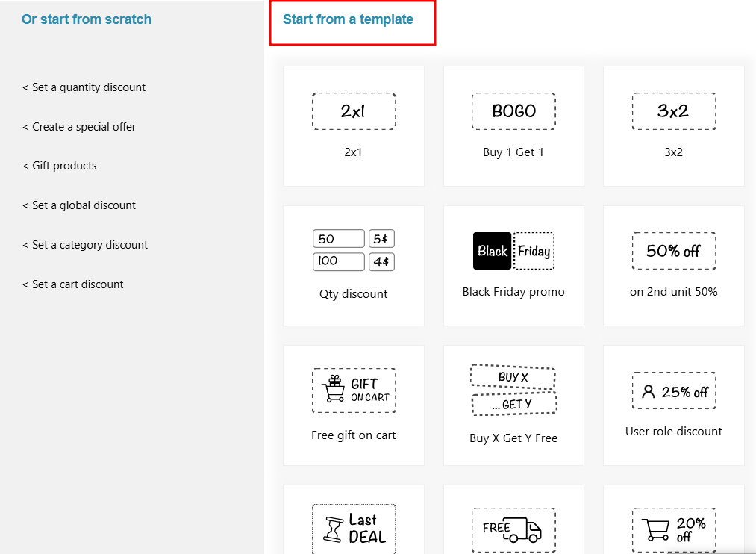Image resolution: width=756 pixels, height=554 pixels.
Task: Select 'Gift products' from the sidebar
Action: [x=60, y=166]
